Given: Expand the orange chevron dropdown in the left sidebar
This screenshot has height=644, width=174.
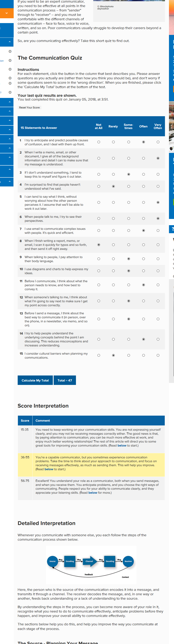Looking at the screenshot, I should (7, 13).
